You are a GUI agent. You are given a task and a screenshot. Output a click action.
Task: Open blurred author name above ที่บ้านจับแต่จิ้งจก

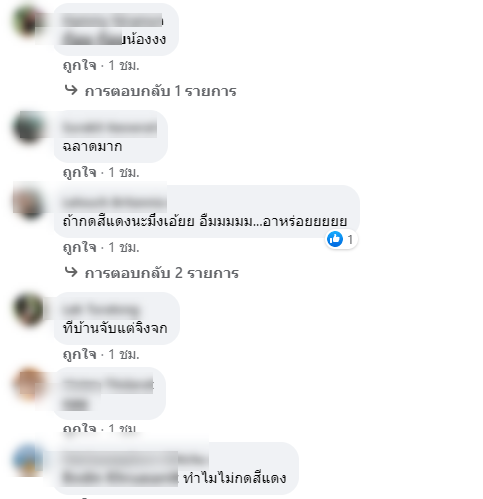[x=100, y=310]
